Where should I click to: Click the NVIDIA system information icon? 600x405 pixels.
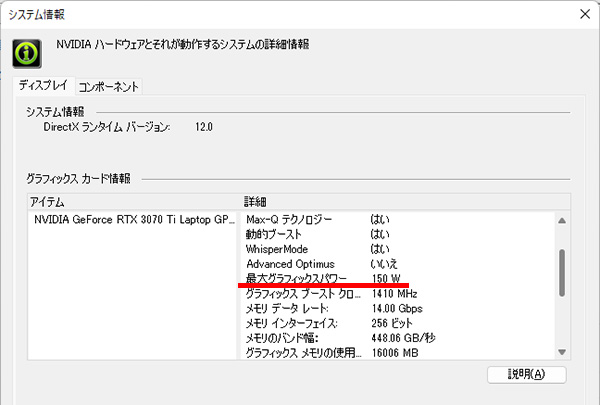pyautogui.click(x=27, y=54)
